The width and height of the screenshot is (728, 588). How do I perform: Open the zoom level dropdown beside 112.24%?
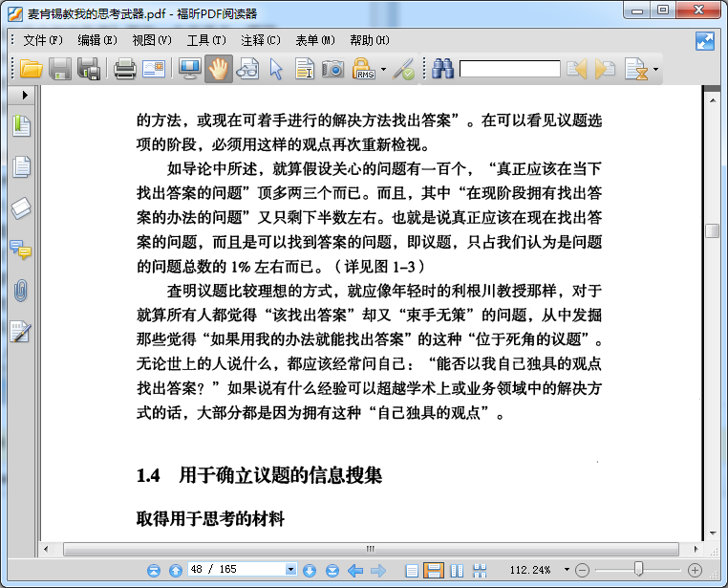pyautogui.click(x=567, y=570)
